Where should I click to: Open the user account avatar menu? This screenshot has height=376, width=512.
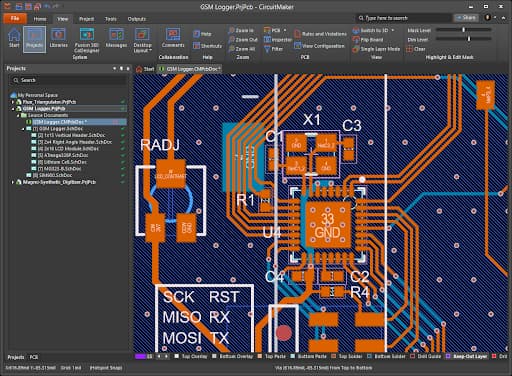(488, 18)
